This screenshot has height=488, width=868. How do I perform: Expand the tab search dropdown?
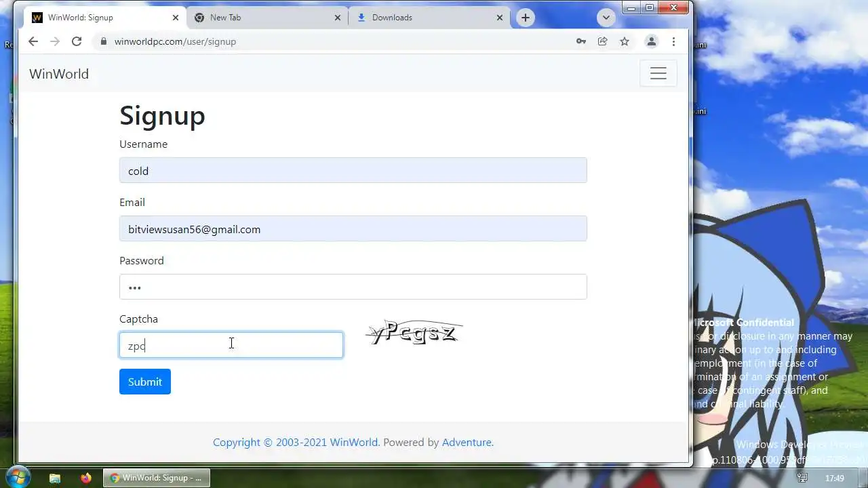tap(606, 18)
